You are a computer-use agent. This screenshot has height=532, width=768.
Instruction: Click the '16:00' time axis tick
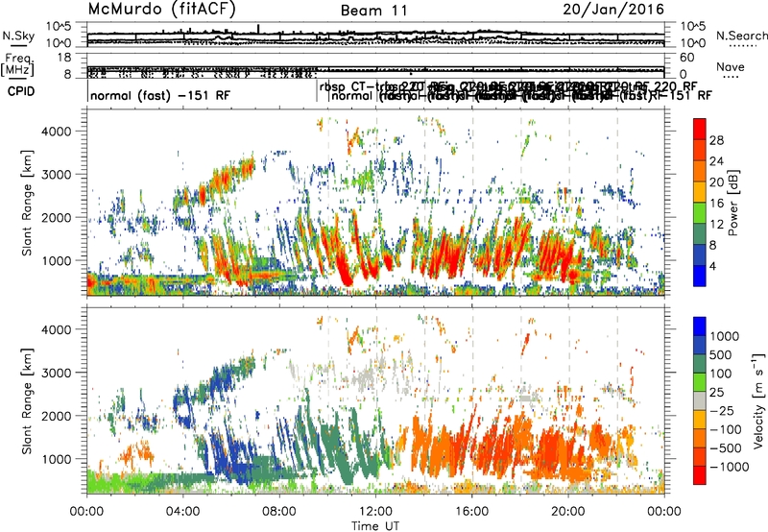(472, 512)
